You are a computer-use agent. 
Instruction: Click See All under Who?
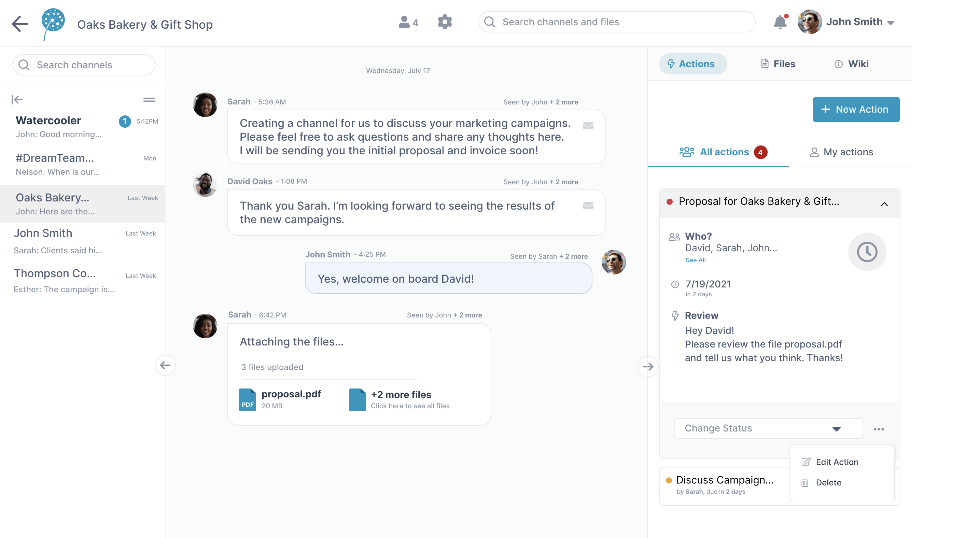(x=695, y=260)
